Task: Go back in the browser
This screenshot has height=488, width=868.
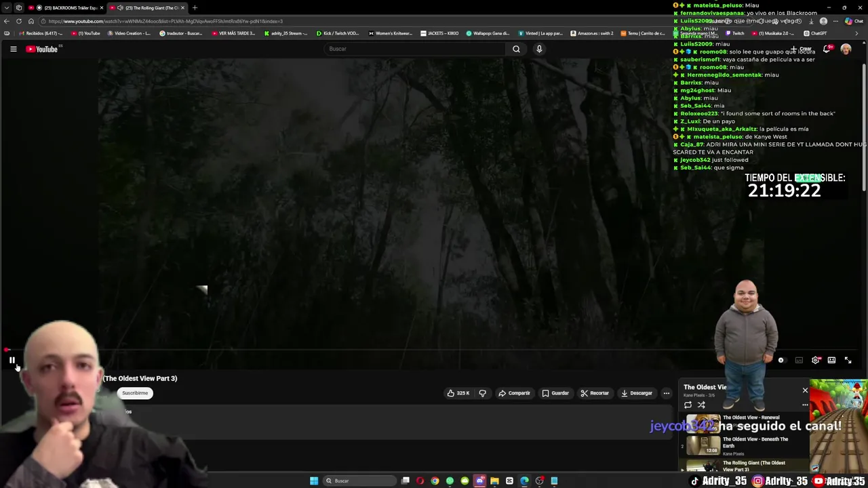Action: 7,21
